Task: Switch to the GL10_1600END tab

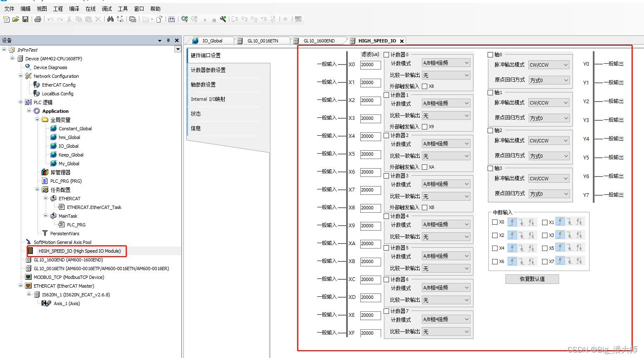Action: (x=319, y=41)
